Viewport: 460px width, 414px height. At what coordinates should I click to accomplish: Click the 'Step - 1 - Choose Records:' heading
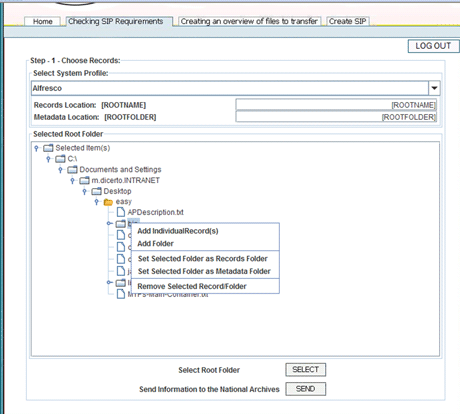[x=75, y=61]
